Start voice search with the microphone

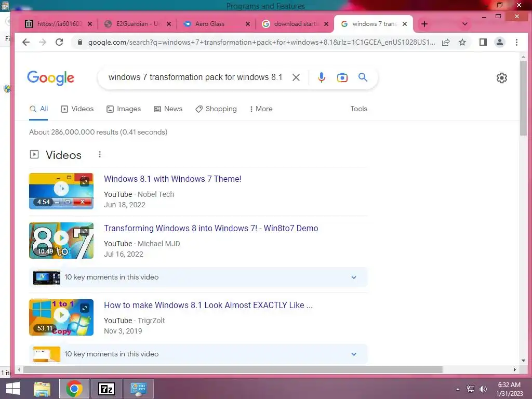[x=321, y=77]
